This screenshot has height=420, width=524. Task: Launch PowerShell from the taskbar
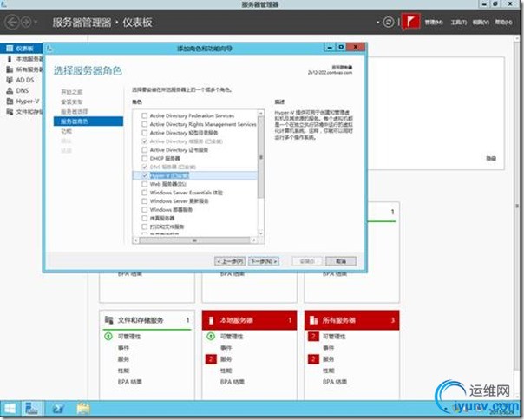click(59, 409)
